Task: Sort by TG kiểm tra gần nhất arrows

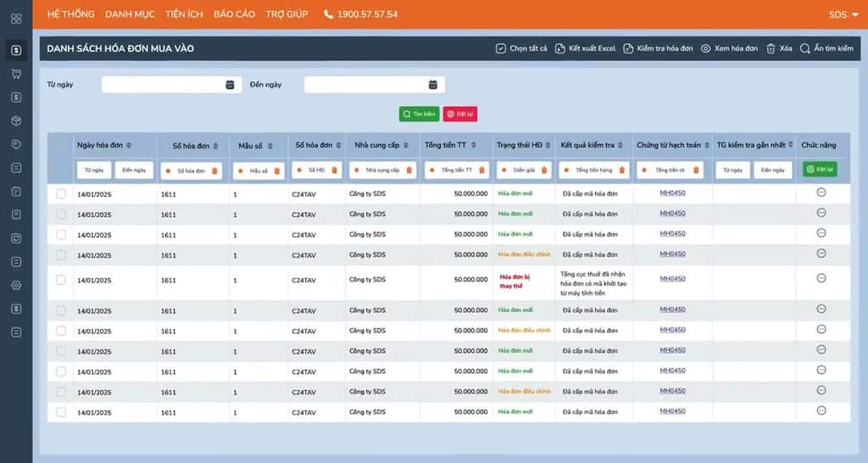Action: coord(791,144)
